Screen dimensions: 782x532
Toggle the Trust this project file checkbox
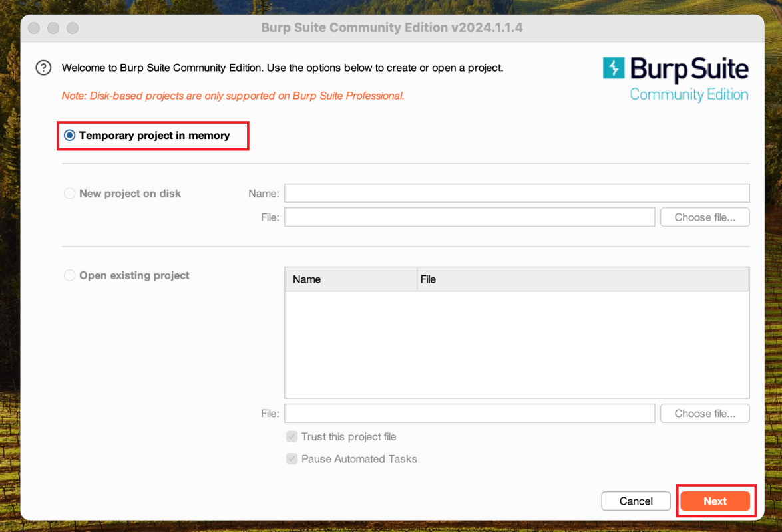[292, 437]
